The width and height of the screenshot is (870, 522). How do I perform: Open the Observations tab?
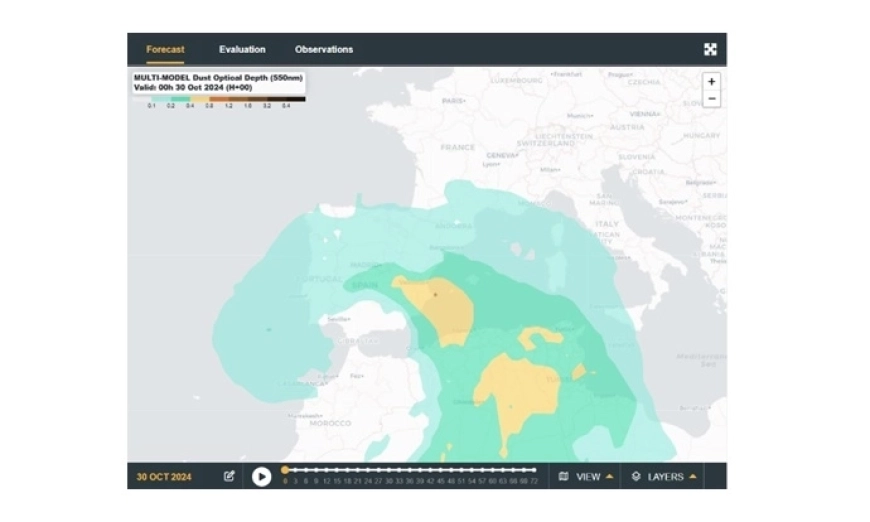coord(323,49)
